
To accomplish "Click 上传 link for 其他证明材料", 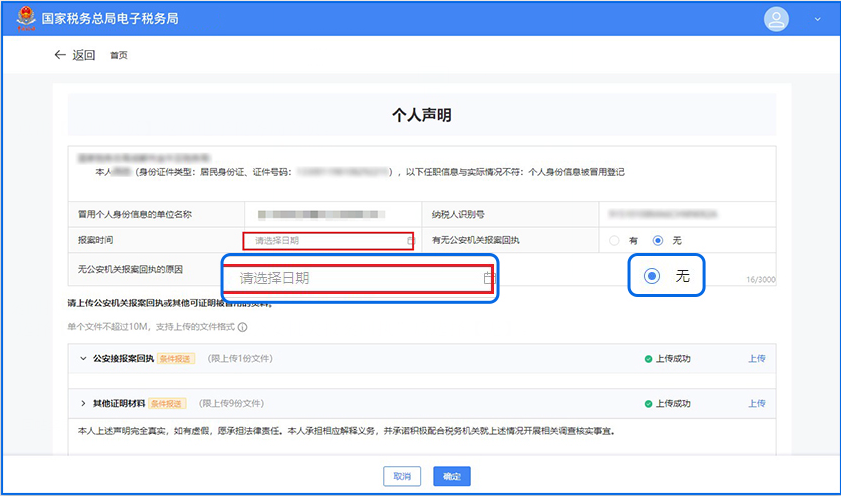I will point(757,403).
